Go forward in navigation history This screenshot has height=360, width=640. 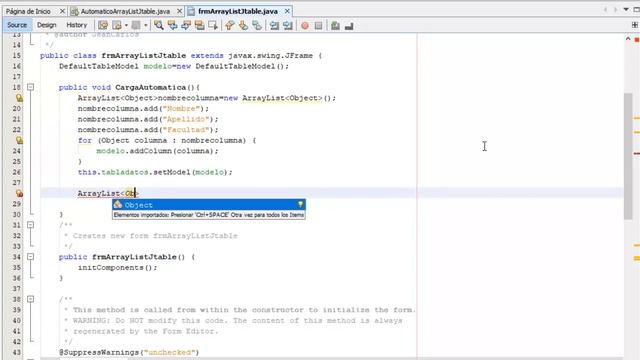click(136, 25)
